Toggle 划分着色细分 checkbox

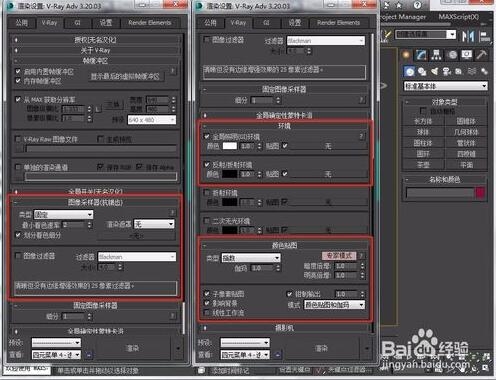click(x=18, y=235)
